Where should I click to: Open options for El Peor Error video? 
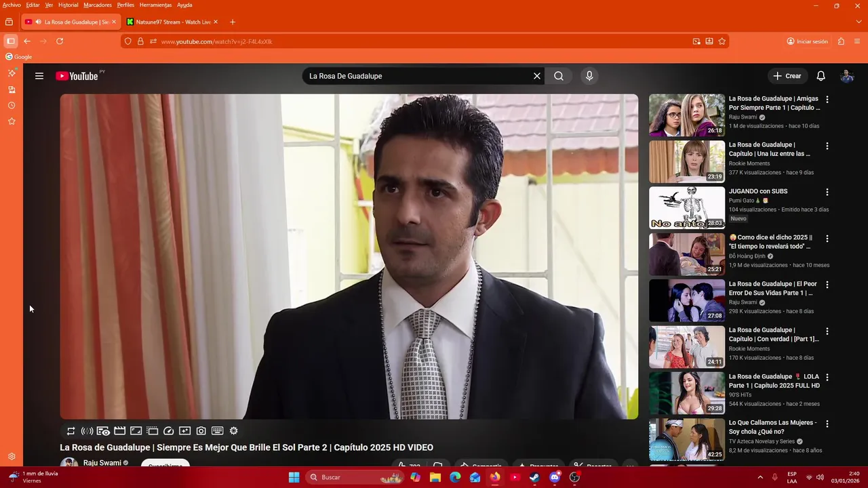pyautogui.click(x=827, y=285)
